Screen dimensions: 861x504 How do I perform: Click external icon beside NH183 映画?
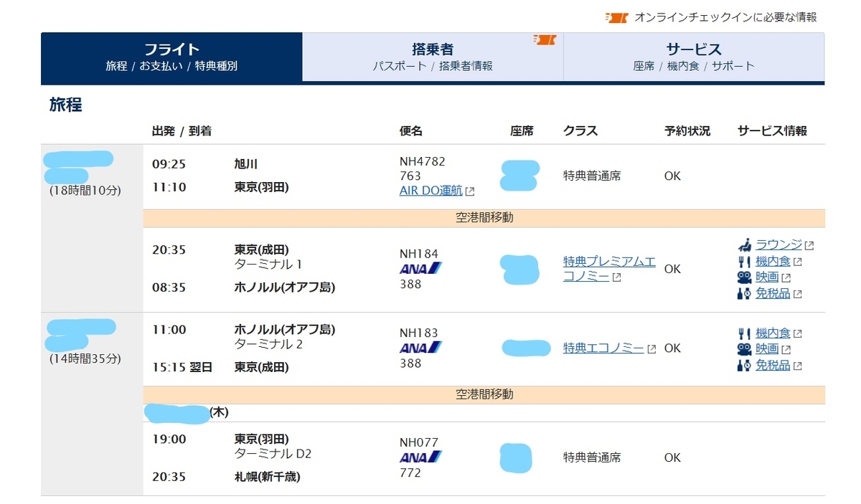[786, 349]
